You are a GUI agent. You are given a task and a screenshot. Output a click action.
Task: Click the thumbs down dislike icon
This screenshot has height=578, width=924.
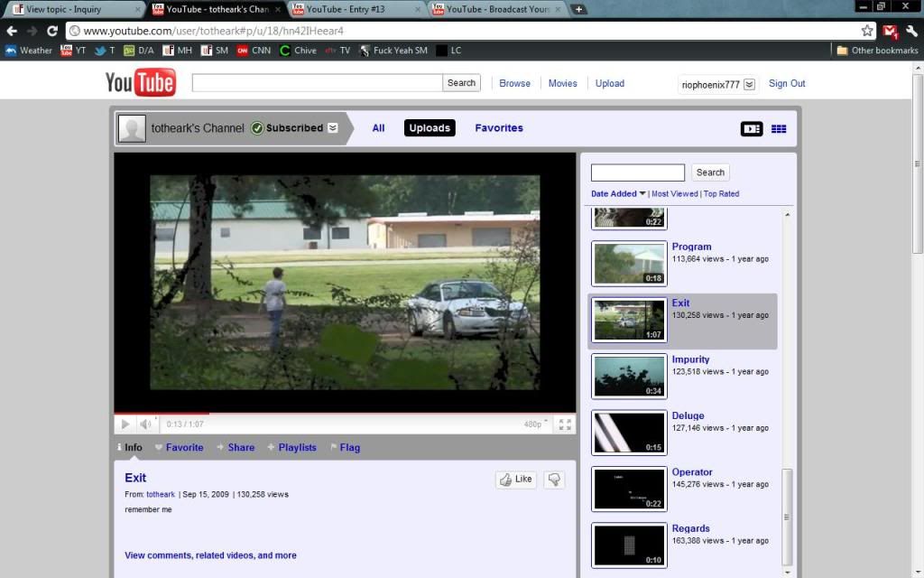tap(555, 480)
